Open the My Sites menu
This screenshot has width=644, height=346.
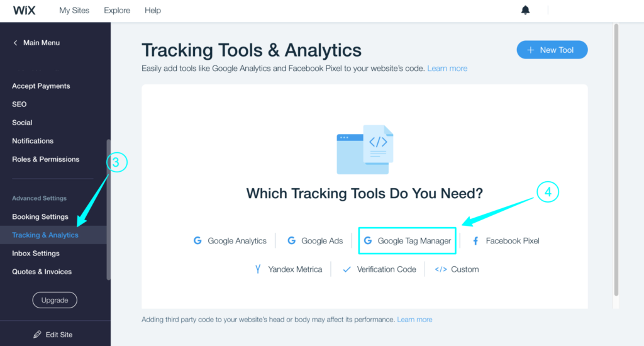click(74, 10)
